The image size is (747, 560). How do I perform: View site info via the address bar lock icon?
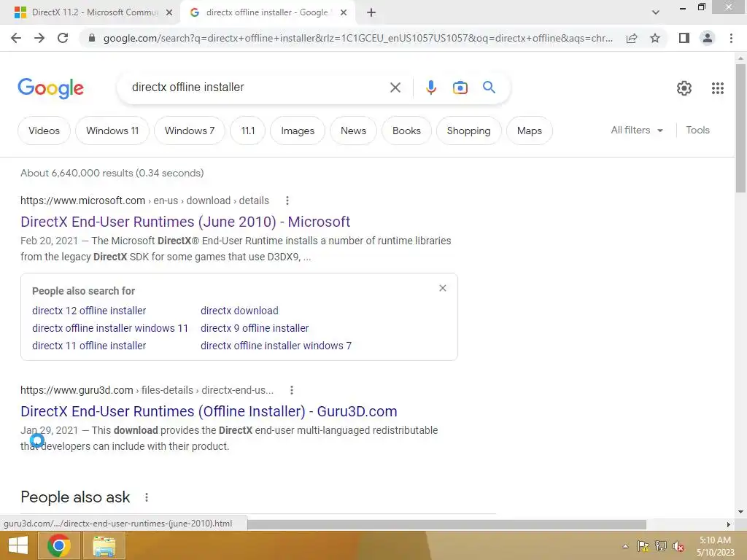click(92, 38)
